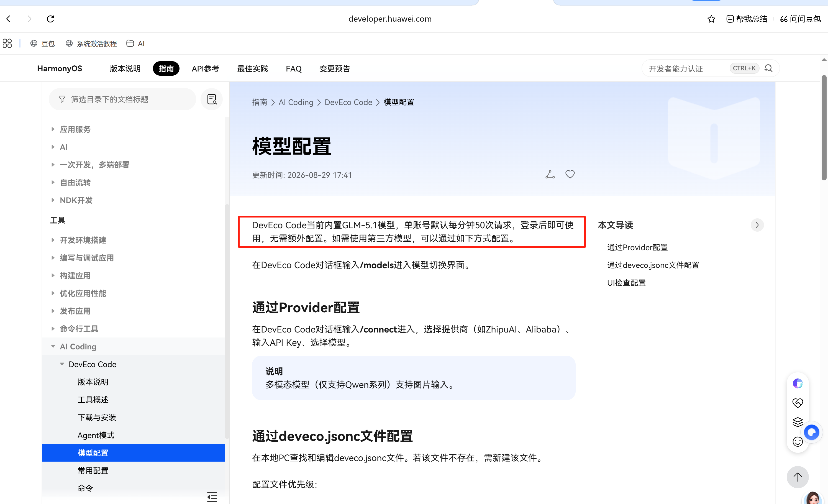Screen dimensions: 828x504
Task: Open the 常用配置 page
Action: point(93,471)
